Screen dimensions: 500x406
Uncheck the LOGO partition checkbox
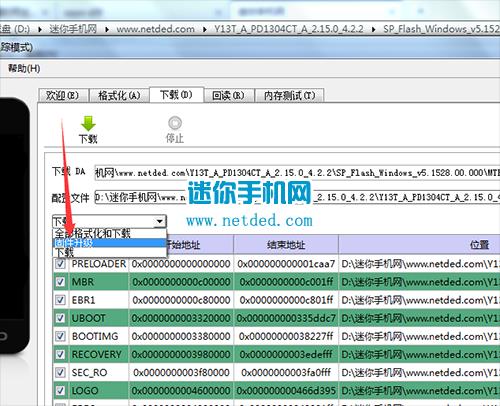tap(60, 390)
